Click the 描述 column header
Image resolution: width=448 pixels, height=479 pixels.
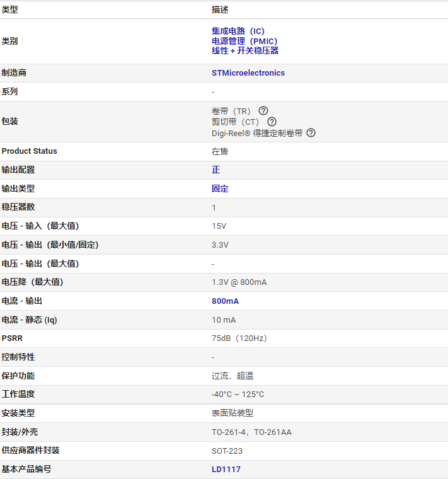coord(220,10)
